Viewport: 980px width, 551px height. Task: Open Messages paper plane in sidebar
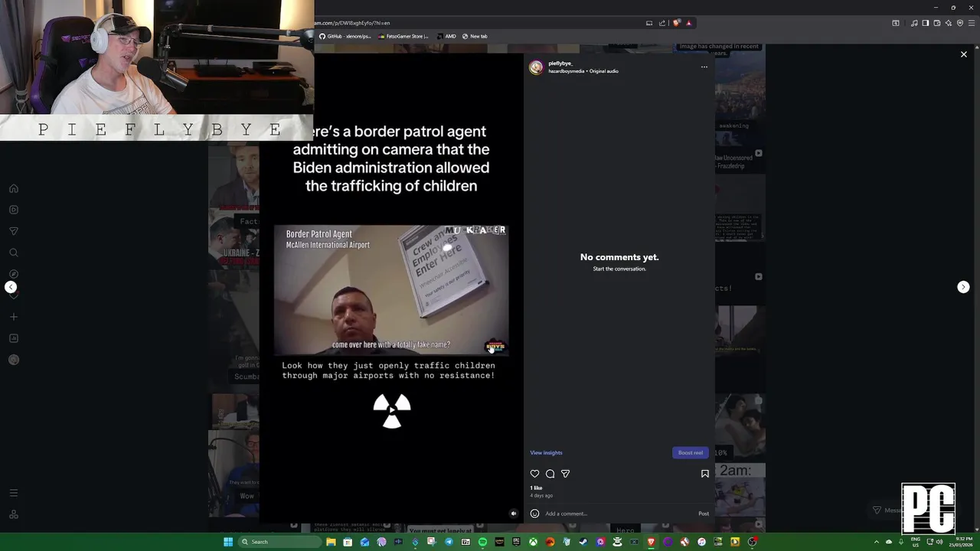[x=14, y=231]
